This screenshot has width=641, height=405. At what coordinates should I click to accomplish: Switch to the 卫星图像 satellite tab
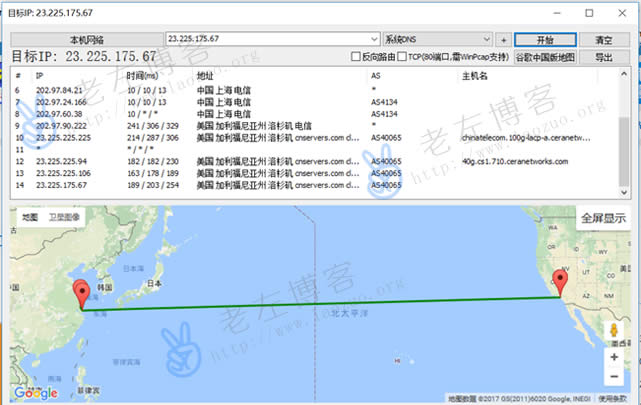tap(63, 216)
